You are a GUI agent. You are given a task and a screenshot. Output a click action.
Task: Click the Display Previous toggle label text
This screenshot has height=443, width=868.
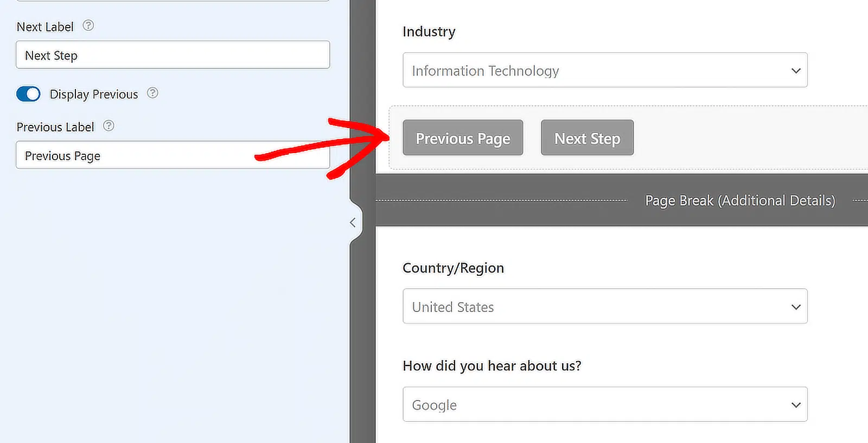[94, 94]
